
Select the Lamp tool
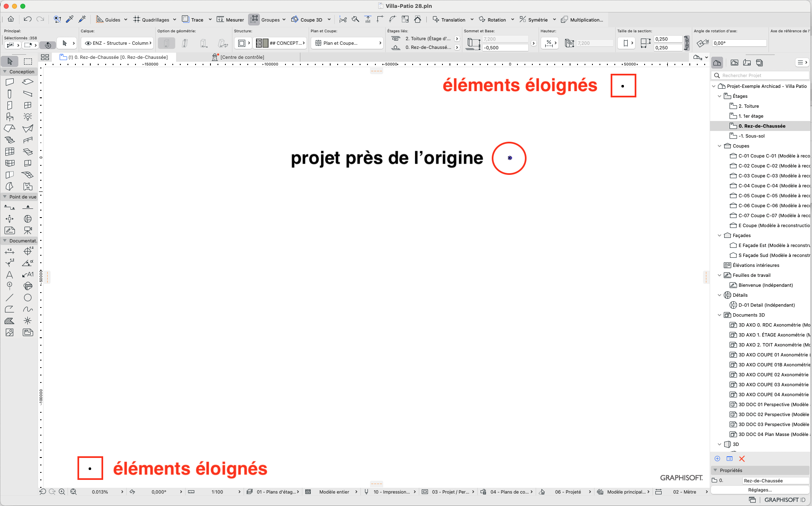(28, 117)
